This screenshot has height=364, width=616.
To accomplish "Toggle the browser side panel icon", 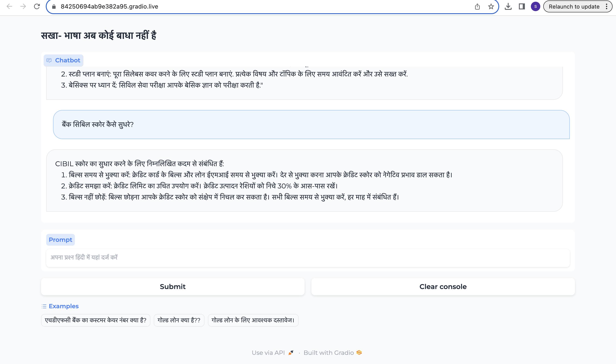I will tap(522, 7).
